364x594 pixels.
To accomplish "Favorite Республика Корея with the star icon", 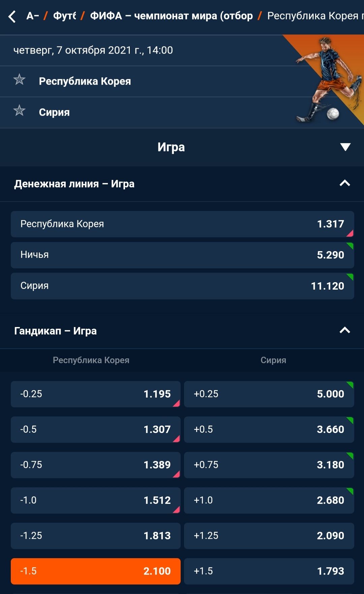I will pyautogui.click(x=19, y=80).
